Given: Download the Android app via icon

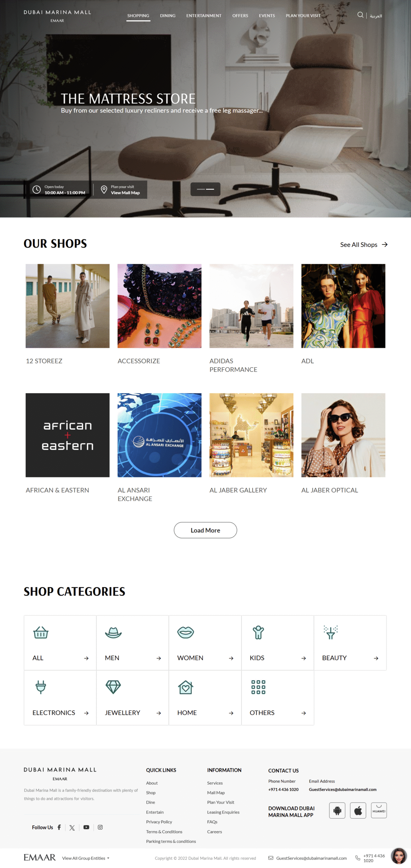Looking at the screenshot, I should (x=337, y=810).
